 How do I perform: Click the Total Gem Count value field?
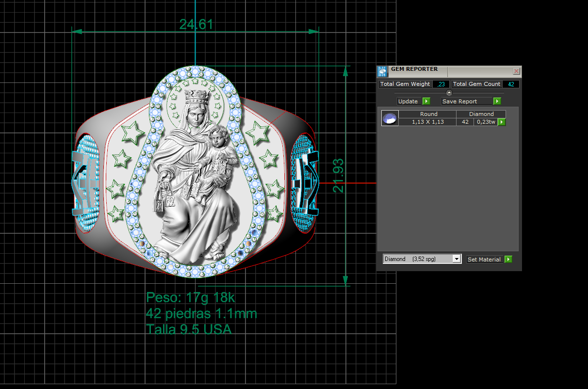coord(511,84)
